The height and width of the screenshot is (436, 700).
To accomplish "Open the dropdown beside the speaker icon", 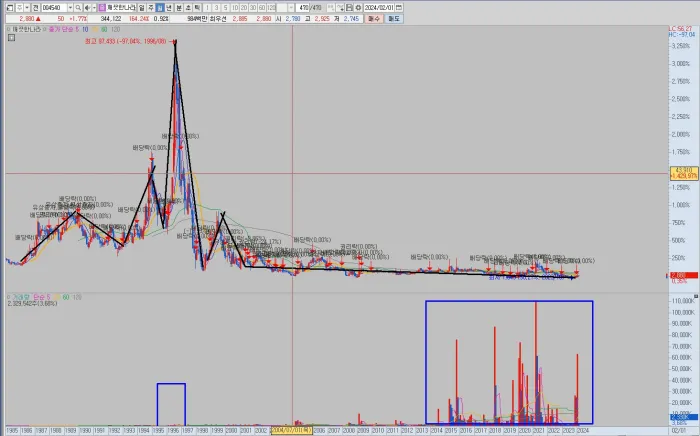I will [94, 8].
